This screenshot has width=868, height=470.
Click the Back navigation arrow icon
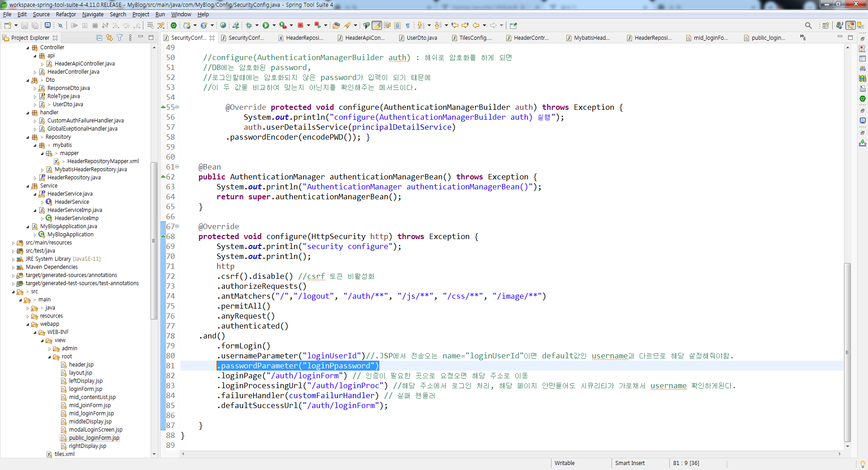click(x=476, y=25)
